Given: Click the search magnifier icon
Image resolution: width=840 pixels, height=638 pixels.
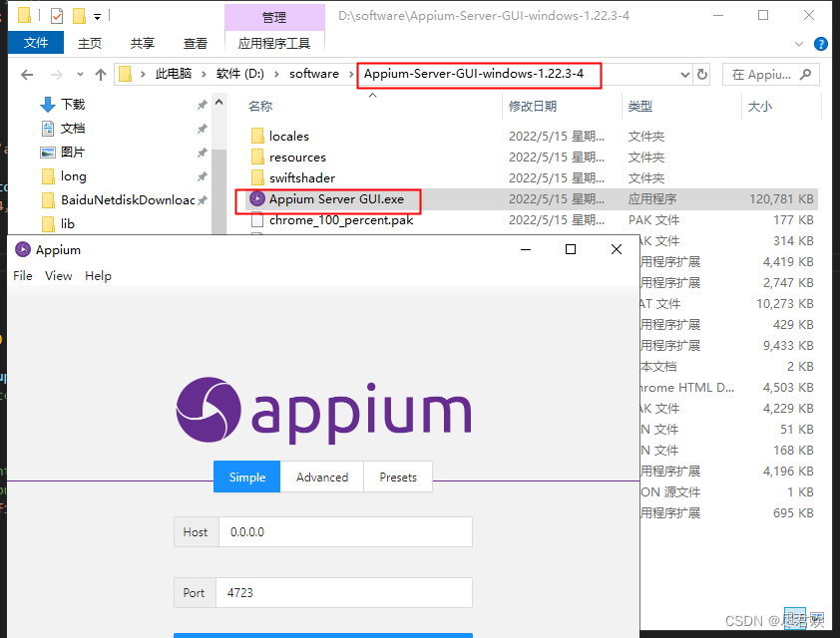Looking at the screenshot, I should [x=805, y=75].
